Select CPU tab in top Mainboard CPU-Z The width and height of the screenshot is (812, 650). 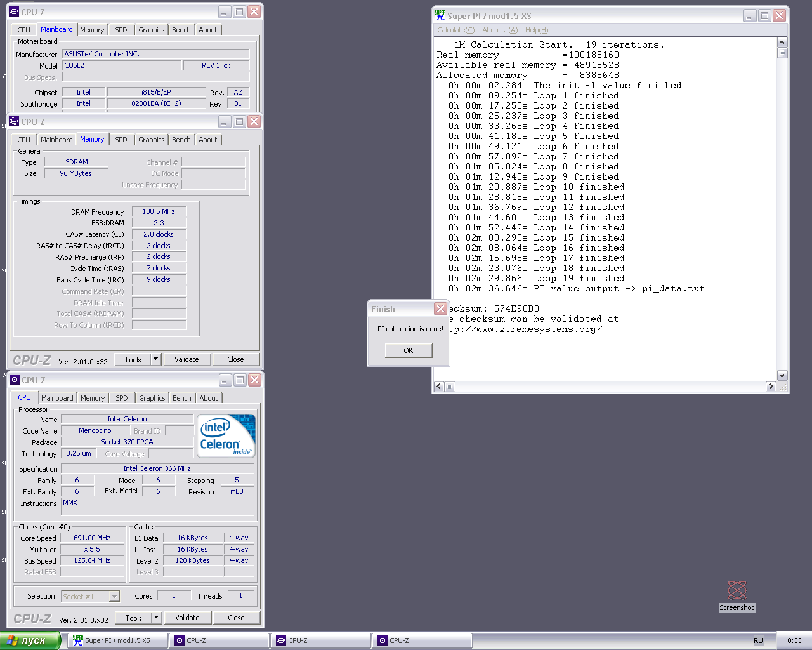pos(24,30)
